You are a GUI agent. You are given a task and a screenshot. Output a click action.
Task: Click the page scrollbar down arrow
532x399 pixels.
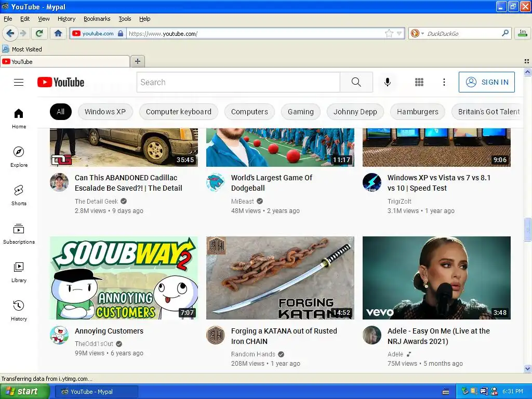(527, 368)
